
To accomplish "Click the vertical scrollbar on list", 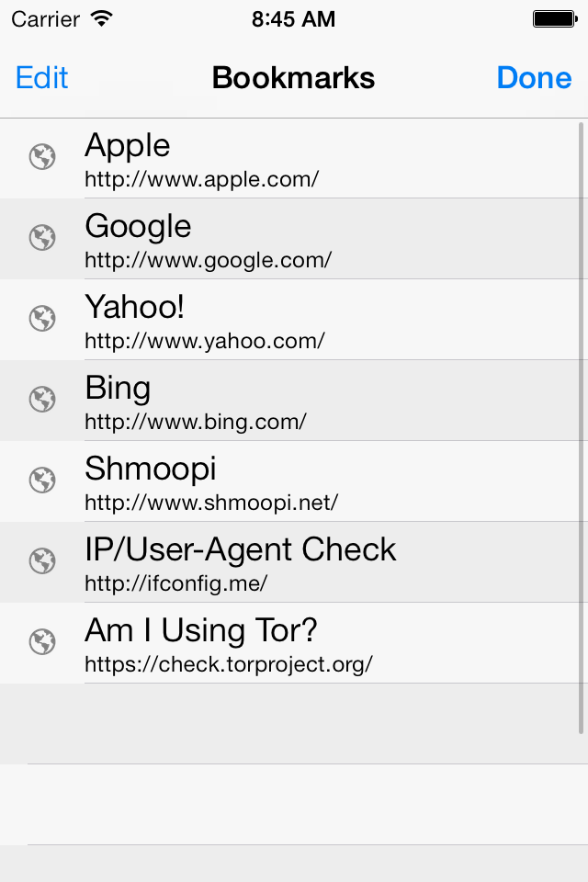I will [582, 427].
